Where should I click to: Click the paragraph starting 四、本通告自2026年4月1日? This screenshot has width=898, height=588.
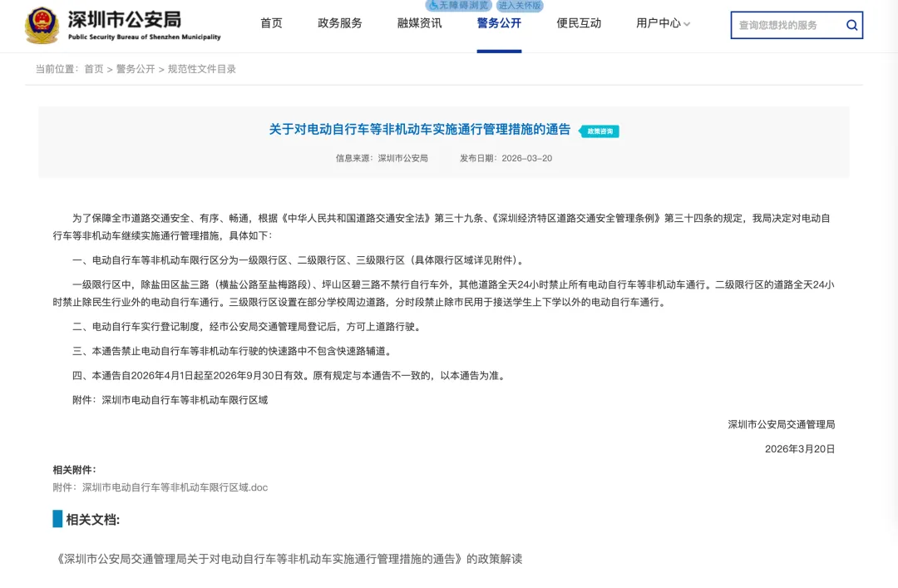[290, 376]
